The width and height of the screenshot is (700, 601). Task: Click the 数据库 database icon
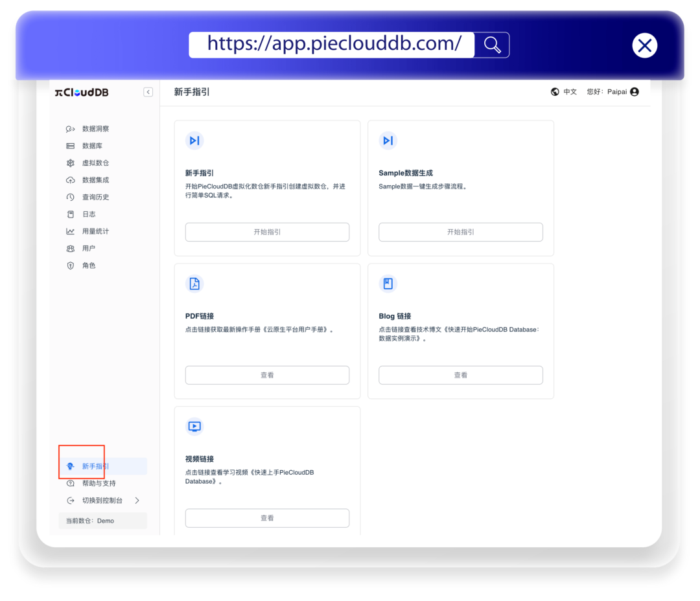pyautogui.click(x=70, y=146)
